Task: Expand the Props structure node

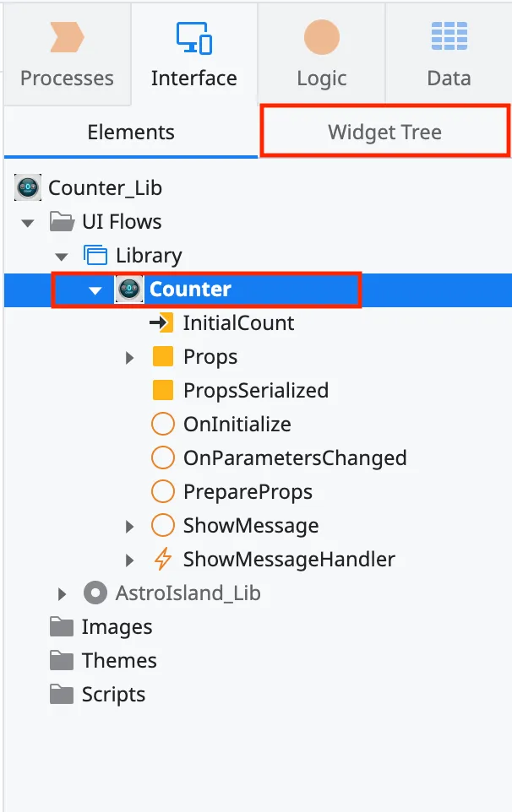Action: pyautogui.click(x=128, y=356)
